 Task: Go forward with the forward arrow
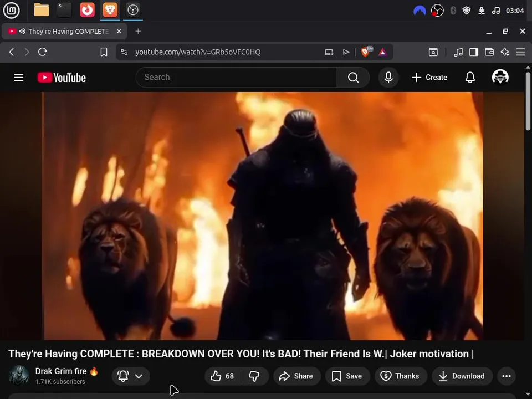tap(27, 52)
